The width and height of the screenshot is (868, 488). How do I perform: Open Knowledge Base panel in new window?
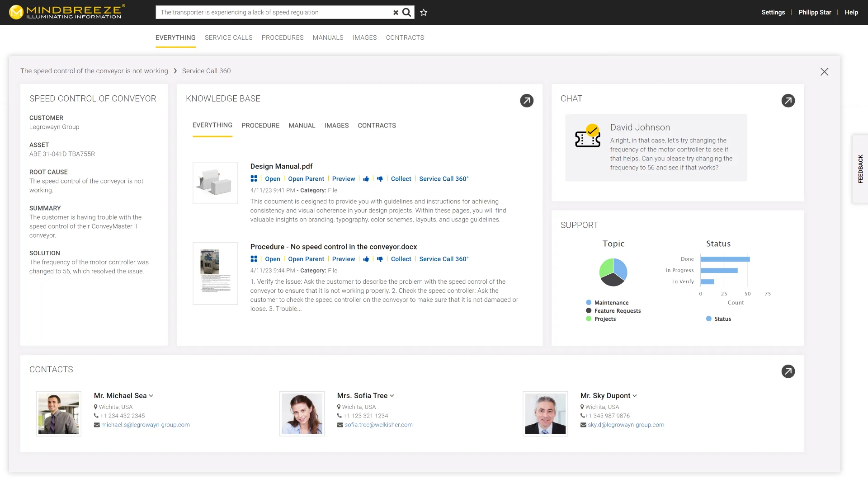(x=527, y=100)
